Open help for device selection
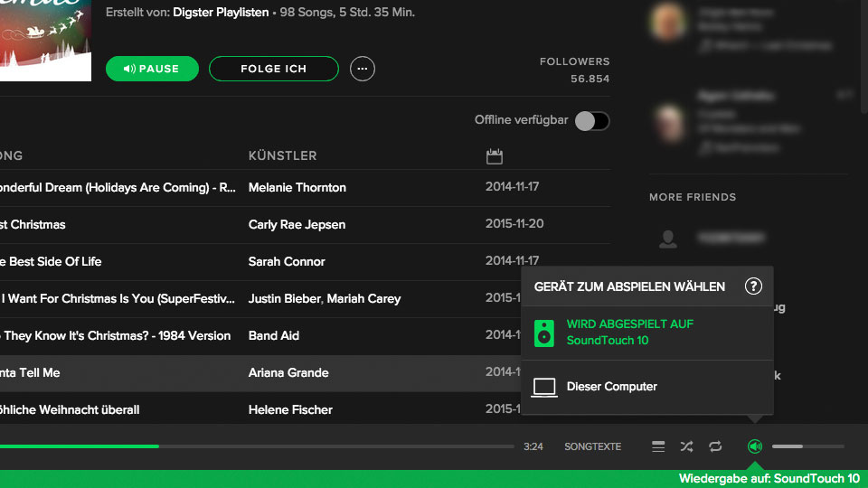Image resolution: width=868 pixels, height=488 pixels. 753,286
